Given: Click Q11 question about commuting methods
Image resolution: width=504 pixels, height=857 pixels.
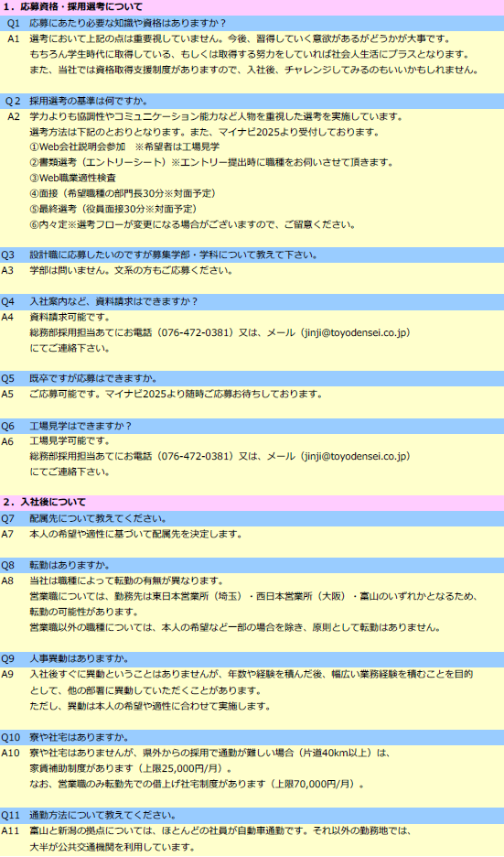Looking at the screenshot, I should click(252, 816).
